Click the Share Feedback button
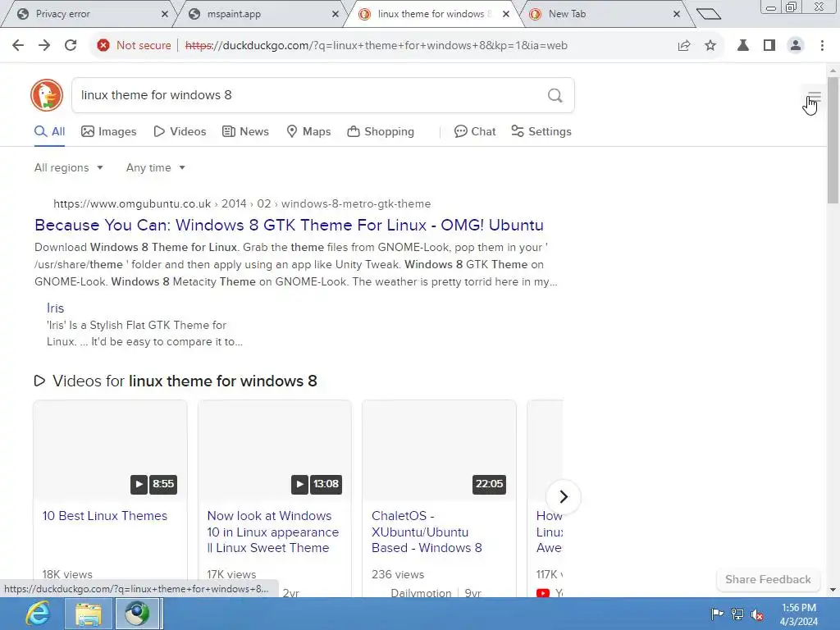This screenshot has height=630, width=840. (x=768, y=580)
